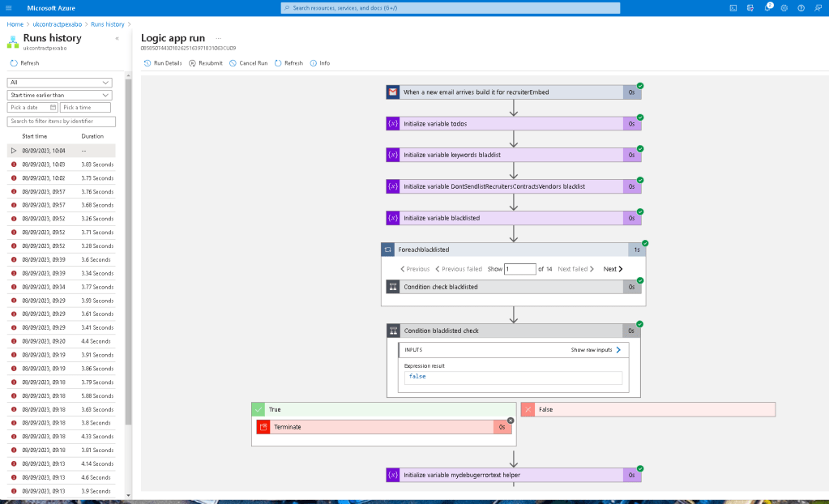Open the notifications bell icon

767,8
